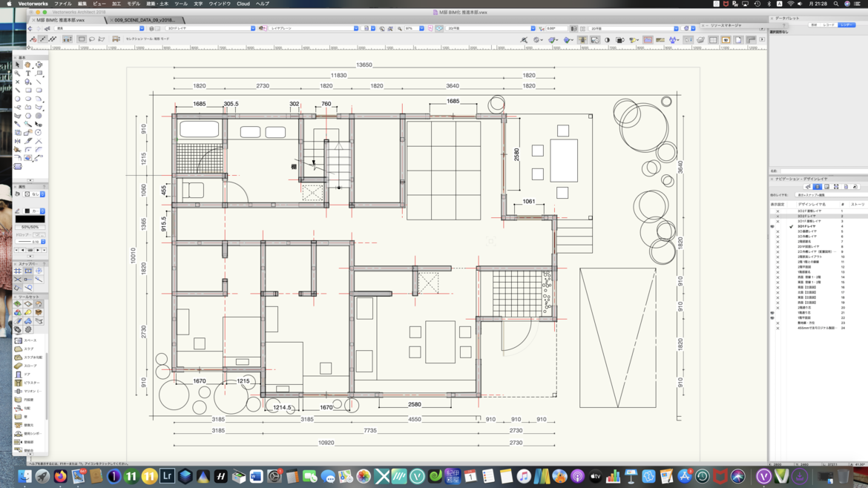Image resolution: width=868 pixels, height=488 pixels.
Task: Open the ファイル menu
Action: coord(62,4)
